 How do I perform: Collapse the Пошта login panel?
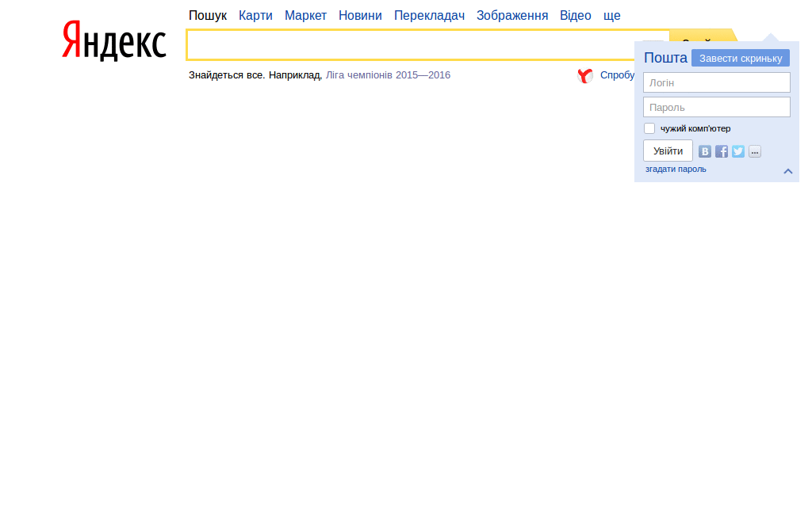(x=788, y=171)
